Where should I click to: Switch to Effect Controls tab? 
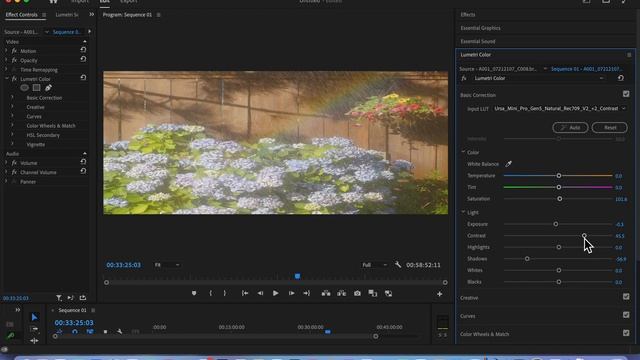click(21, 15)
